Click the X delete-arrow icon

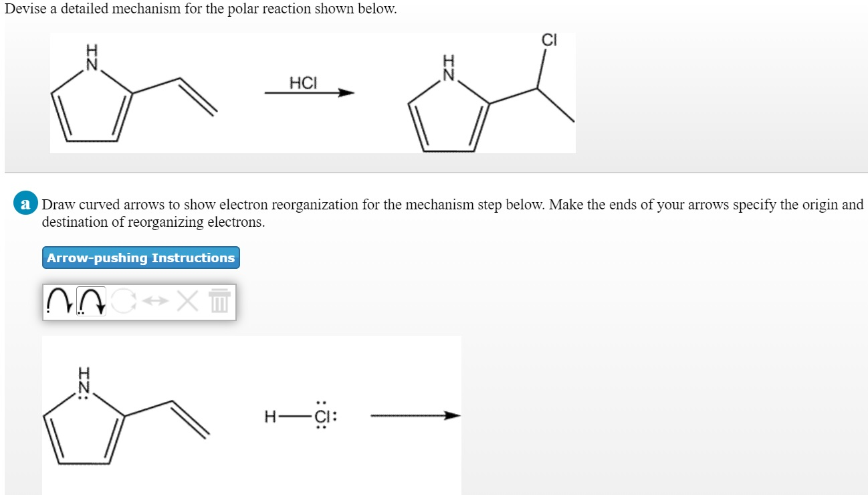tap(187, 300)
